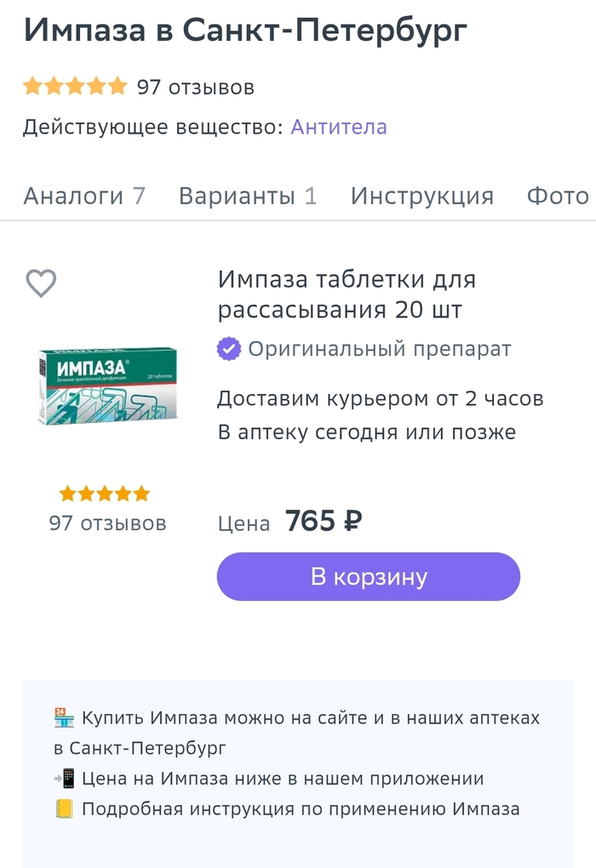This screenshot has height=868, width=596.
Task: Click the 765 price value
Action: coord(311,521)
